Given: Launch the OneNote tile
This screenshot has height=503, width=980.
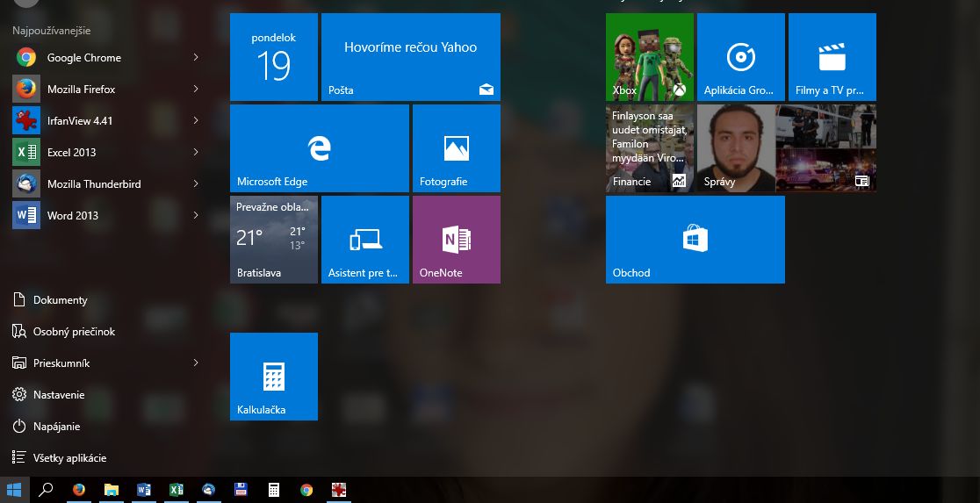Looking at the screenshot, I should [457, 240].
